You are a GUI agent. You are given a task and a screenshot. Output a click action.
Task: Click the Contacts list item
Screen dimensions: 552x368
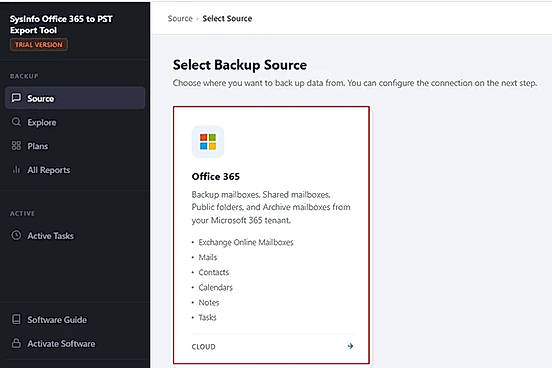point(214,272)
